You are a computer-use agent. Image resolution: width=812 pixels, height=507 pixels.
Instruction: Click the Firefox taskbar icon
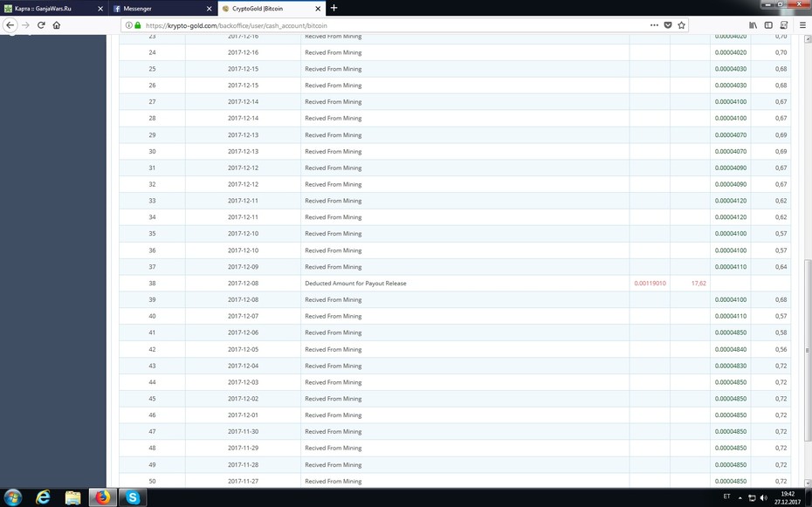102,497
